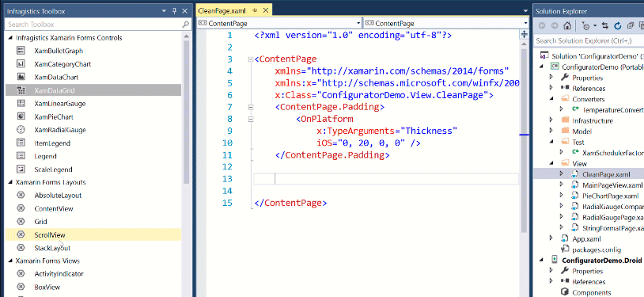Viewport: 644px width, 297px height.
Task: Click the ItemLegend control icon
Action: pyautogui.click(x=21, y=143)
